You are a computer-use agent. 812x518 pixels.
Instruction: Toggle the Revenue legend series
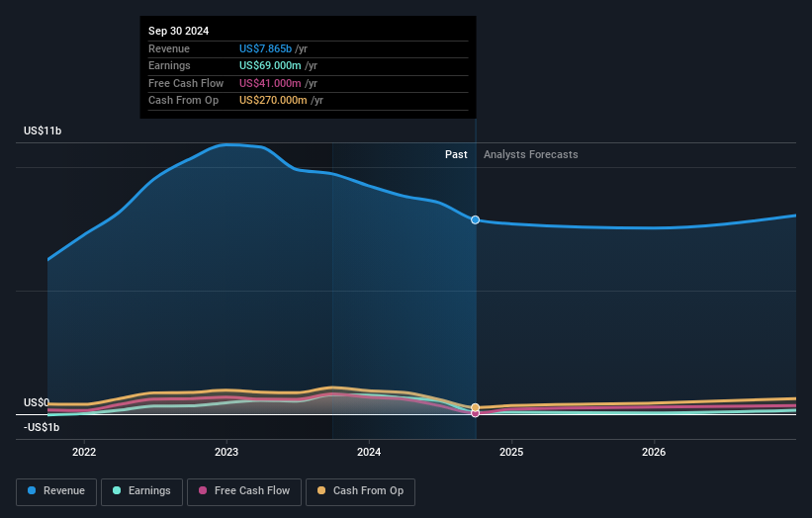click(x=56, y=491)
